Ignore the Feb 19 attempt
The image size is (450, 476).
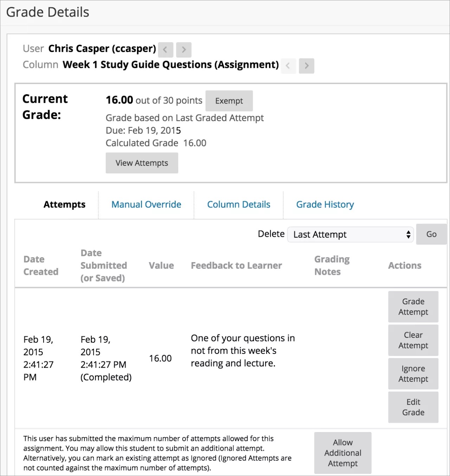click(x=413, y=374)
